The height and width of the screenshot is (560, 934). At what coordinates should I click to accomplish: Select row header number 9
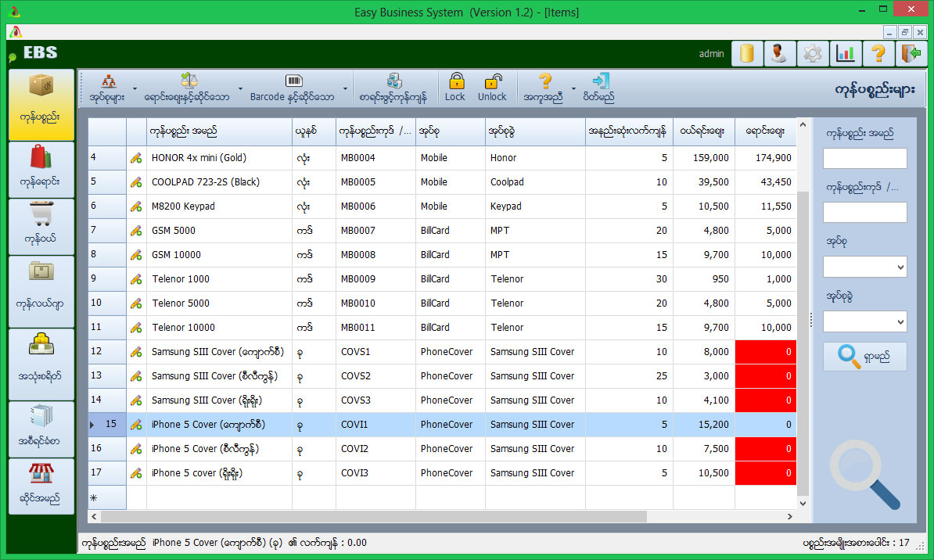107,278
